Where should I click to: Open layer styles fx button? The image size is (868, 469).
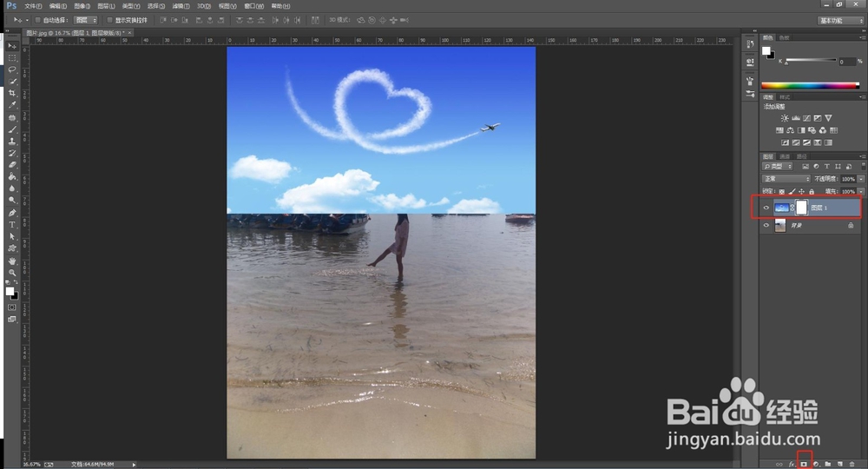[792, 464]
